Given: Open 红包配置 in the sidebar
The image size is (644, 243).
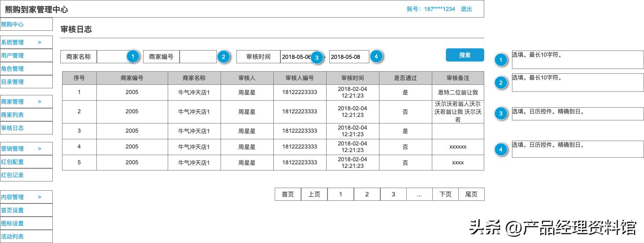Looking at the screenshot, I should point(26,162).
